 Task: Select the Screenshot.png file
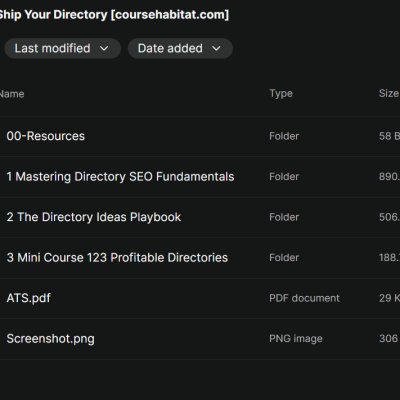click(x=50, y=339)
